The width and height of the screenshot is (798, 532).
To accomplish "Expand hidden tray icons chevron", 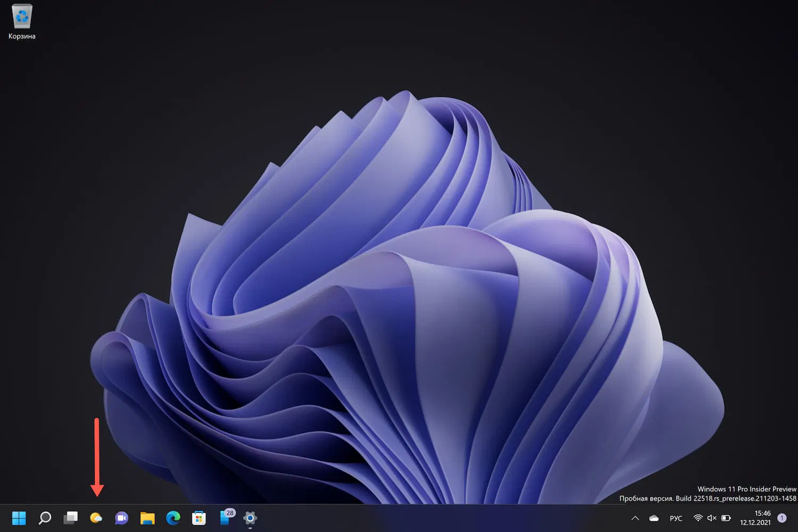I will (x=635, y=518).
